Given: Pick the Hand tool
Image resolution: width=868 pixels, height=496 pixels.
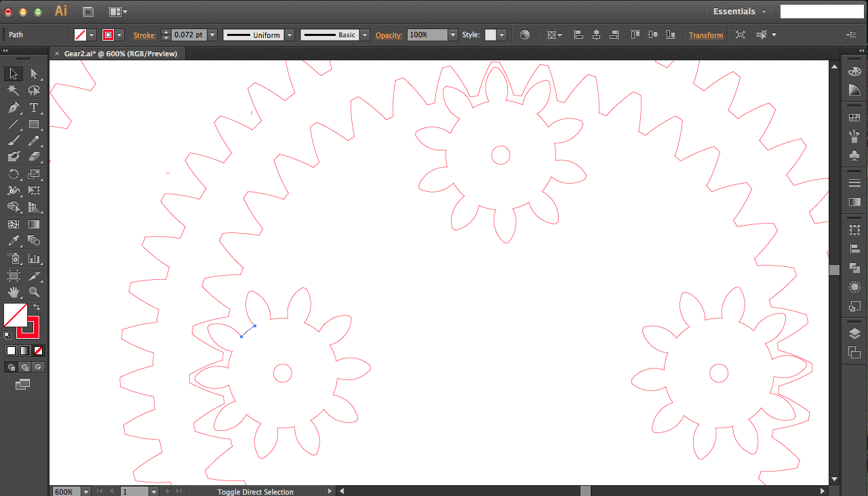Looking at the screenshot, I should click(13, 292).
